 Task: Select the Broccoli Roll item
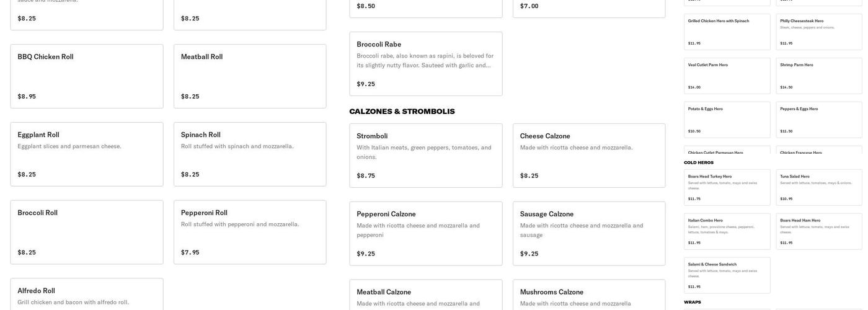pyautogui.click(x=87, y=232)
